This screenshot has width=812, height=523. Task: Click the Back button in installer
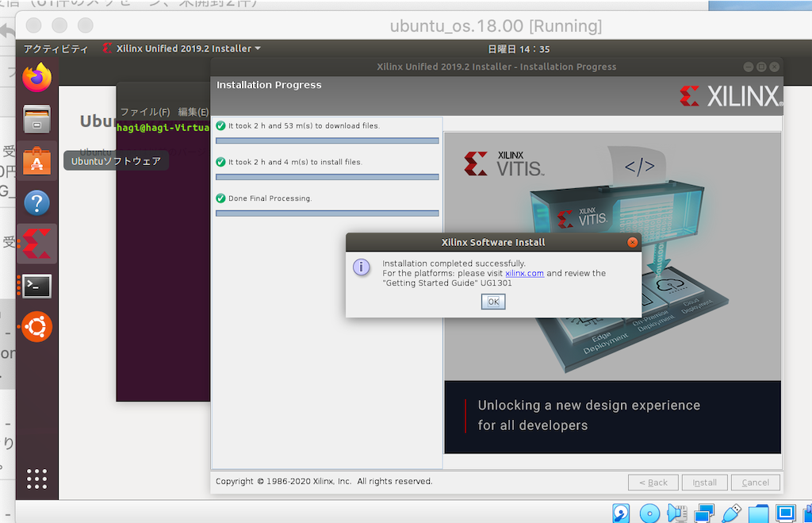pyautogui.click(x=653, y=483)
